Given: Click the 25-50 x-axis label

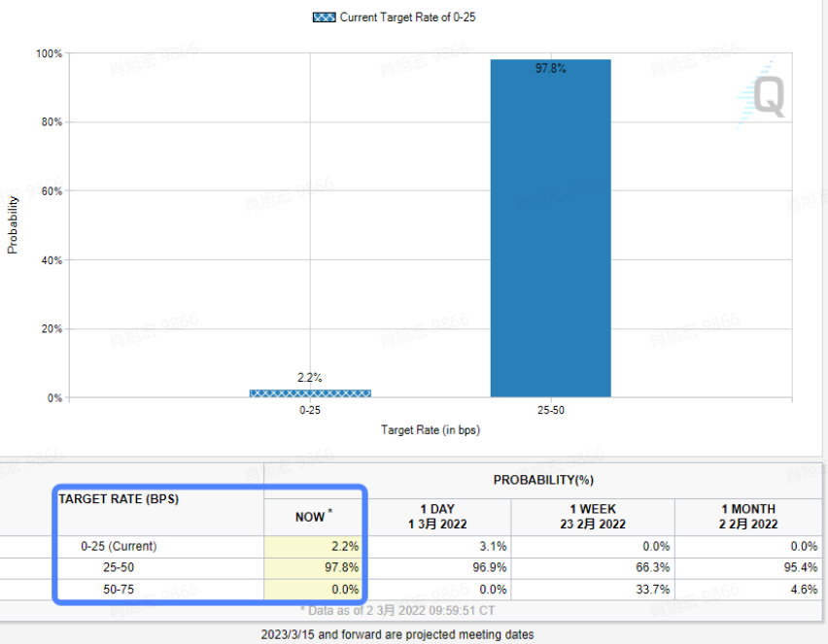Looking at the screenshot, I should point(550,410).
